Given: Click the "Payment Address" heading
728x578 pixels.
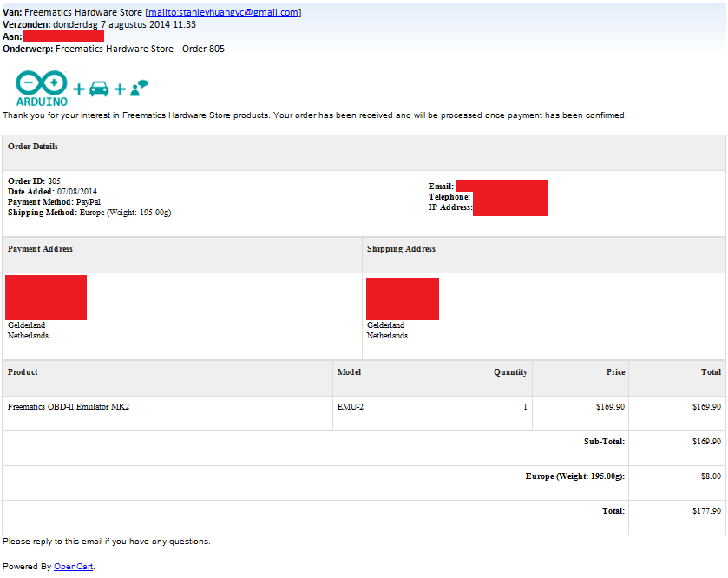Looking at the screenshot, I should 41,249.
